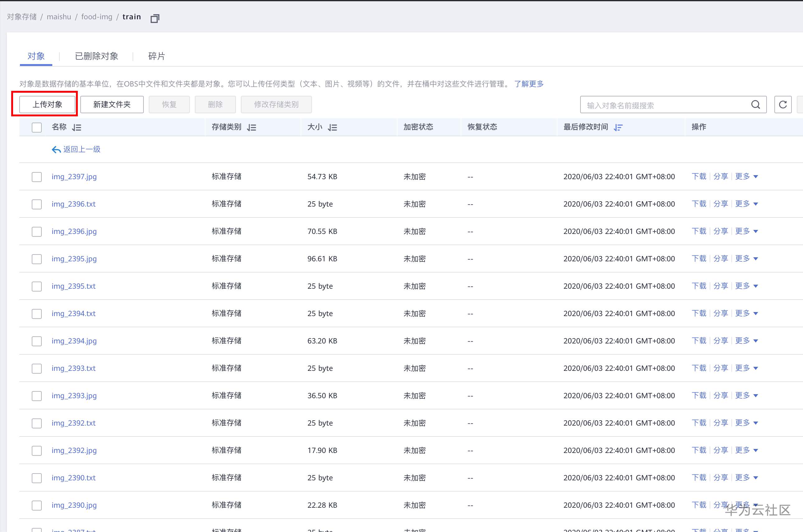
Task: Sort by 大小 using its sort icon
Action: pos(333,127)
